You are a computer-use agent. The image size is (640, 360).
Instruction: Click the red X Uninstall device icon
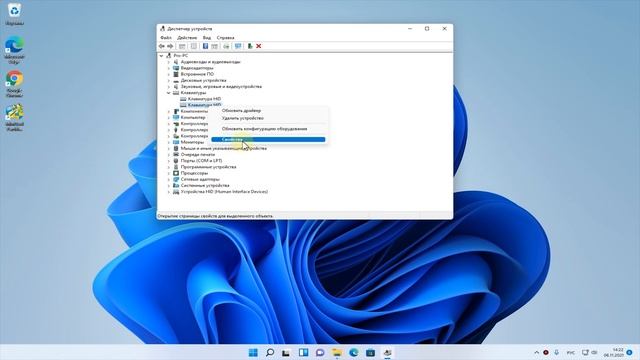pyautogui.click(x=258, y=46)
